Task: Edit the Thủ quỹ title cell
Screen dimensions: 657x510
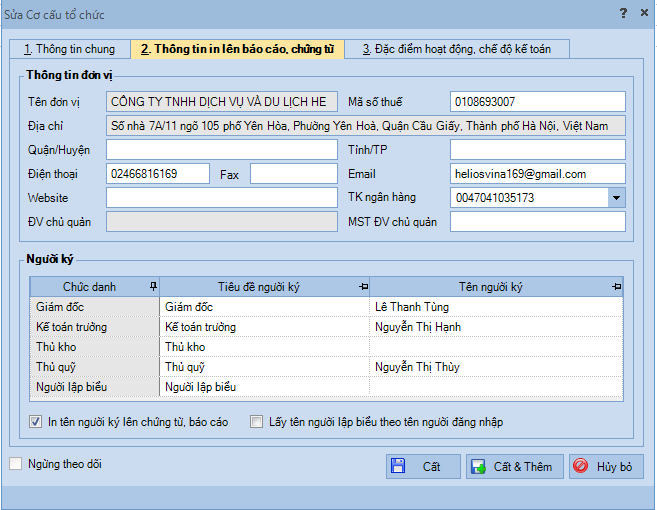Action: coord(264,367)
